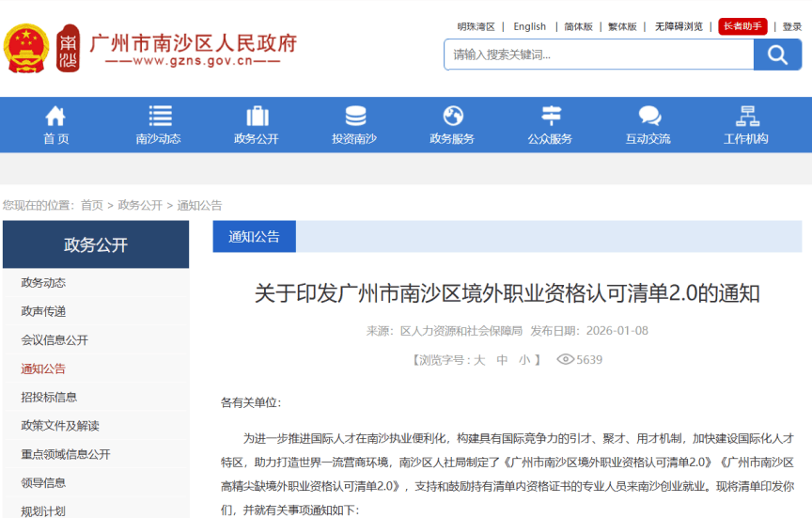Click the 5639 view count
Image resolution: width=812 pixels, height=518 pixels.
(x=589, y=359)
